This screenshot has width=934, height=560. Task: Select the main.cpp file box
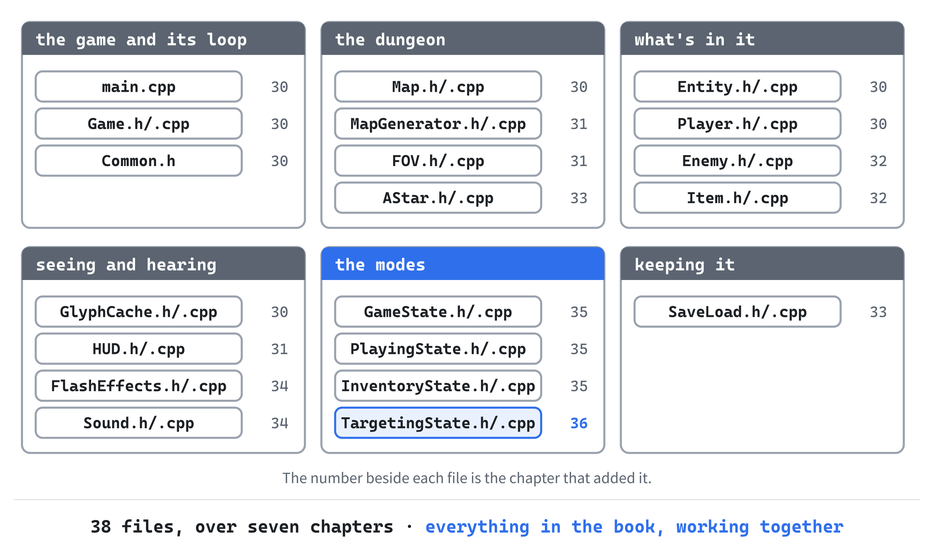(x=139, y=86)
